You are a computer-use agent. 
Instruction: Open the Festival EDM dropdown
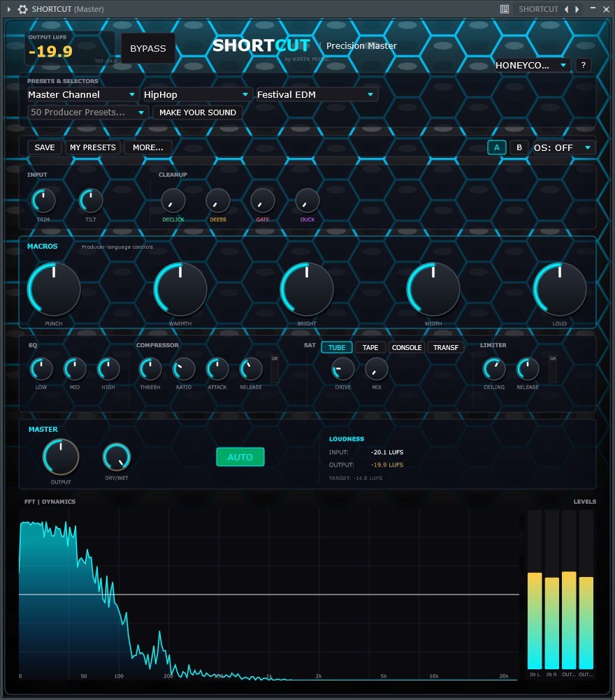[x=317, y=94]
